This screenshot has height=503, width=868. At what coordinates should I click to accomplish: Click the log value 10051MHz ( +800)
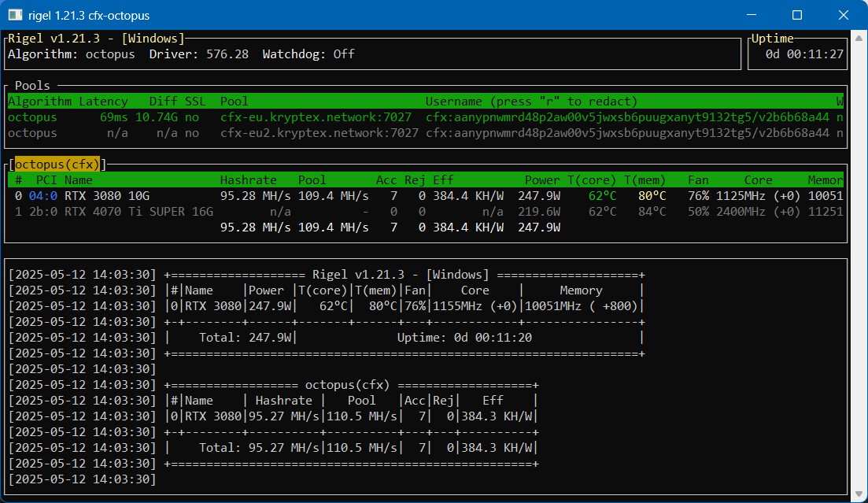click(582, 306)
